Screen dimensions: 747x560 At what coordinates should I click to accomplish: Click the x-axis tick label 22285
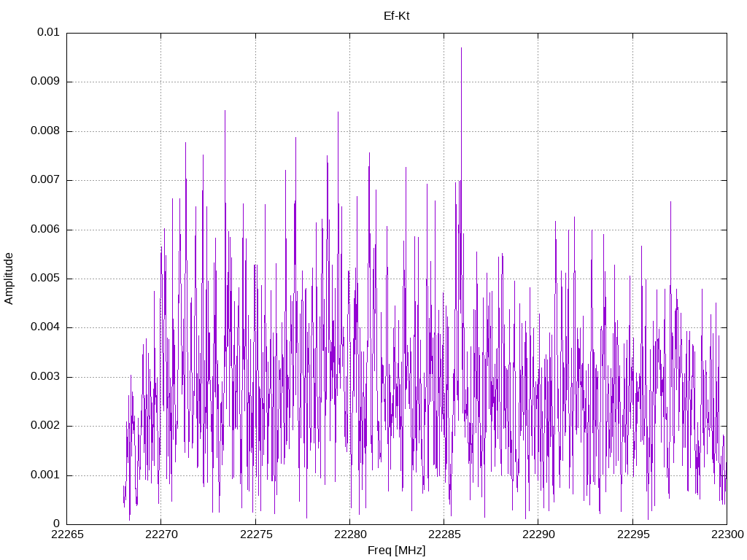(x=444, y=534)
